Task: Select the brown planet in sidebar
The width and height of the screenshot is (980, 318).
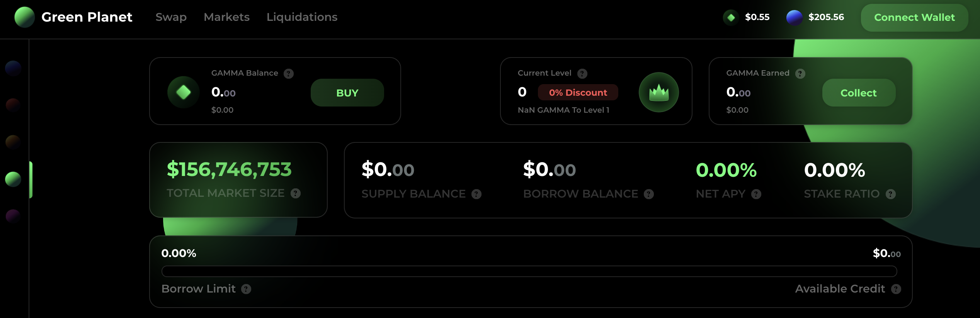Action: coord(13,142)
